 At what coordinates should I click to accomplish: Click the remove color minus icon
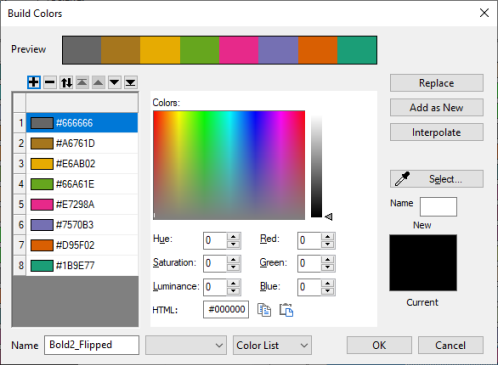point(50,82)
